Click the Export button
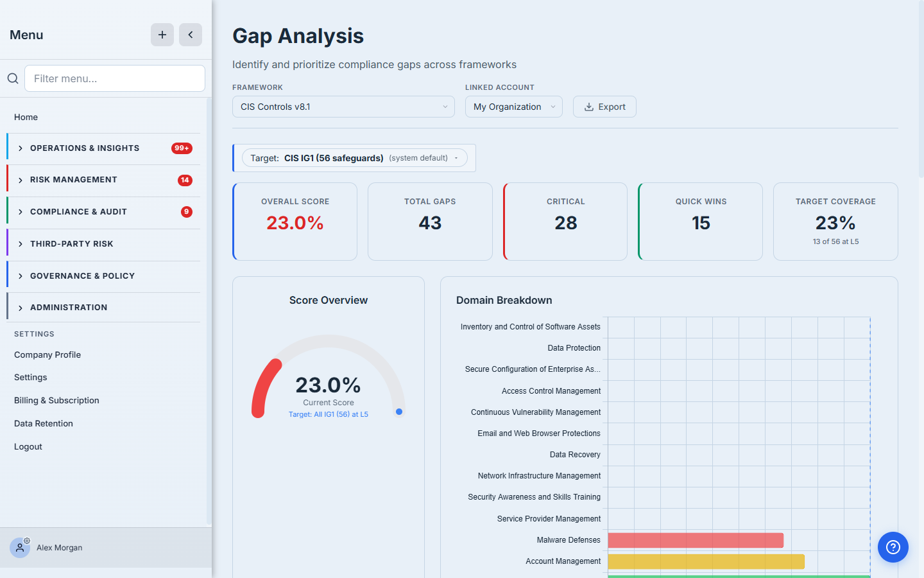This screenshot has height=578, width=924. click(x=604, y=107)
